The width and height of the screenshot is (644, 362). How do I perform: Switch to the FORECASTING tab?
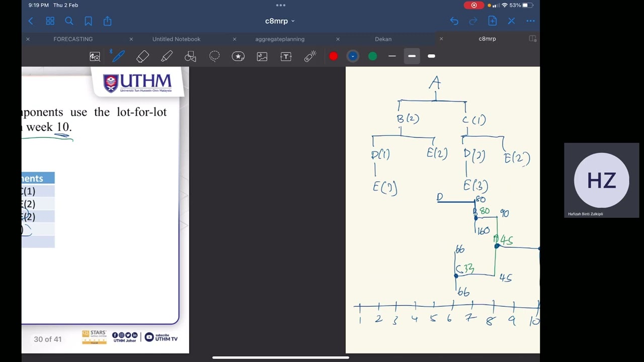[x=73, y=39]
